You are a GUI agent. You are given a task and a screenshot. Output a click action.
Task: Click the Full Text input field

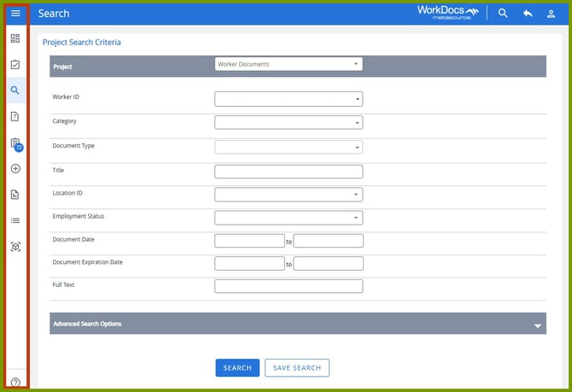click(289, 286)
